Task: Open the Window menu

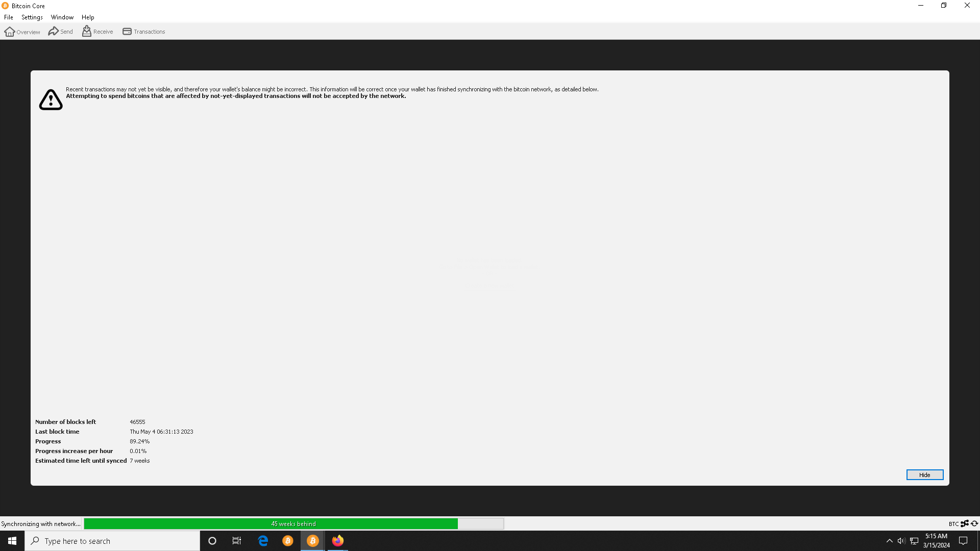Action: pyautogui.click(x=62, y=17)
